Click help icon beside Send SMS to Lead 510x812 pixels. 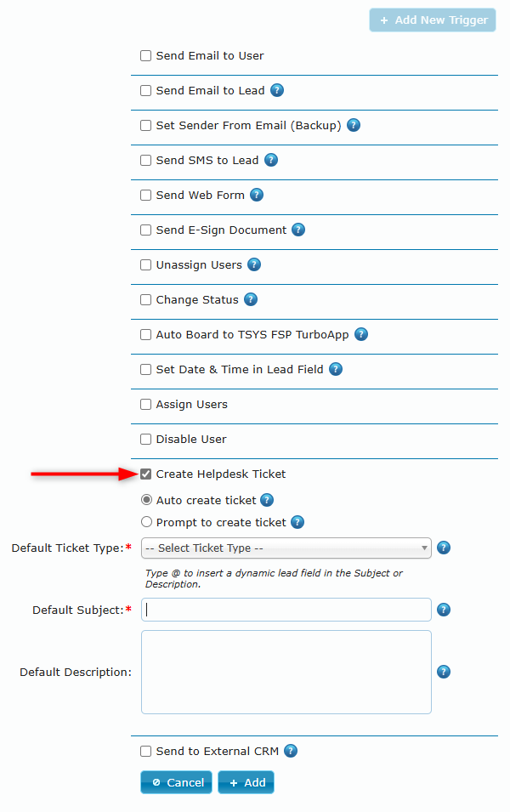click(271, 160)
